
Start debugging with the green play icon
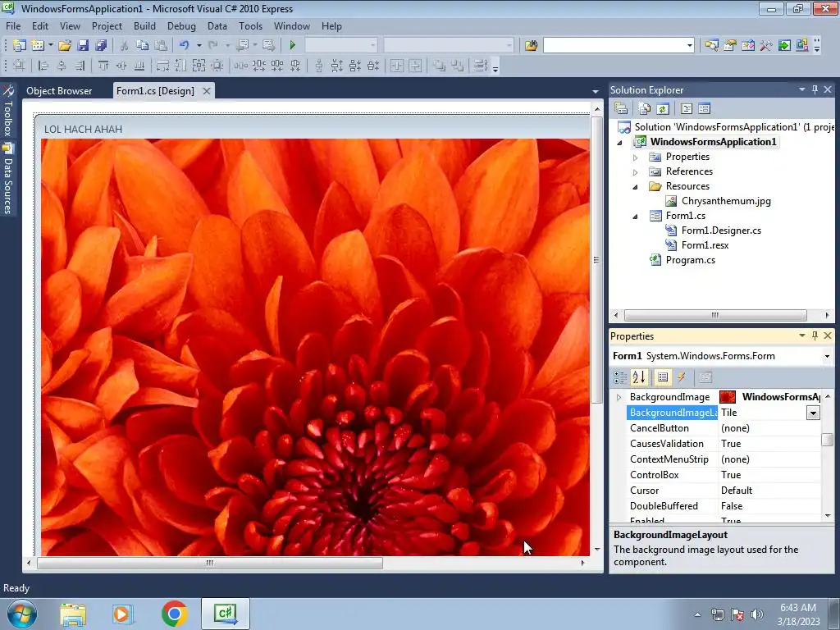293,46
